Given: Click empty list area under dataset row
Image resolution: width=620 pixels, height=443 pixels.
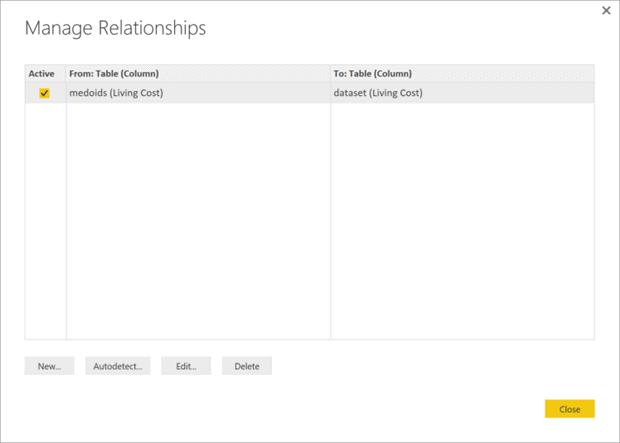Looking at the screenshot, I should [462, 220].
